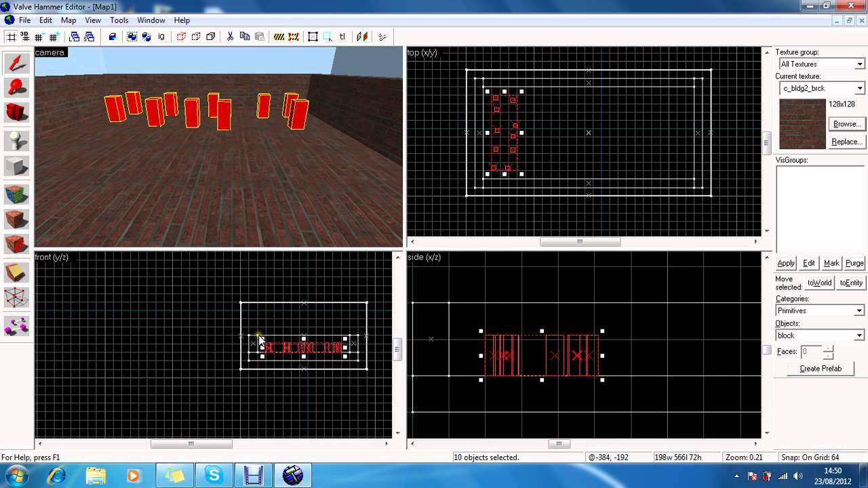Click the Carve with selected objects icon
This screenshot has height=488, width=868.
[113, 37]
